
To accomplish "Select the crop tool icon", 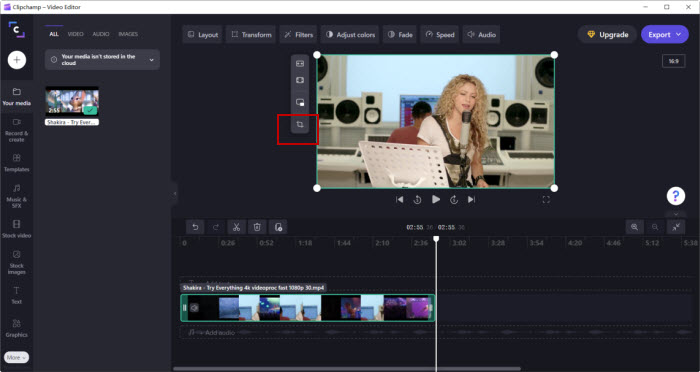I will (x=300, y=124).
